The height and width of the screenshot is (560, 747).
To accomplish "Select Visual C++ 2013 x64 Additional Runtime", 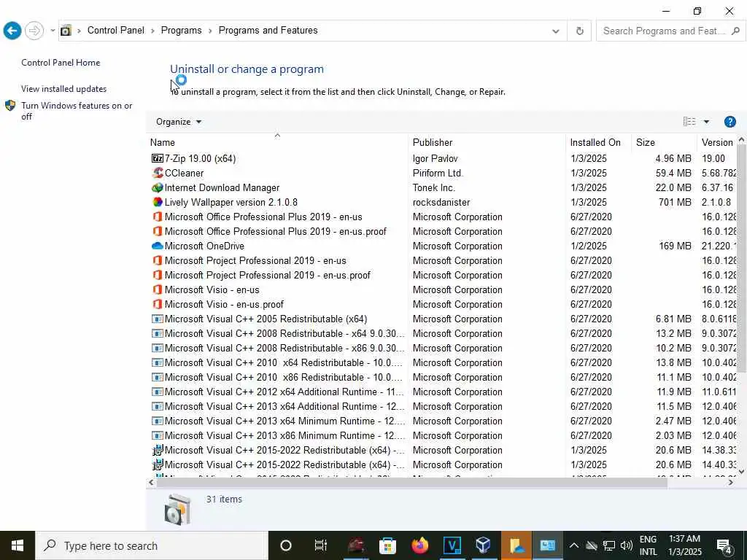I will pyautogui.click(x=284, y=406).
